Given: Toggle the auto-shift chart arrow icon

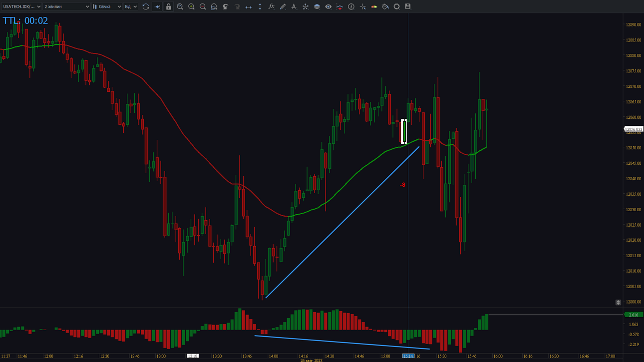Looking at the screenshot, I should tap(157, 6).
